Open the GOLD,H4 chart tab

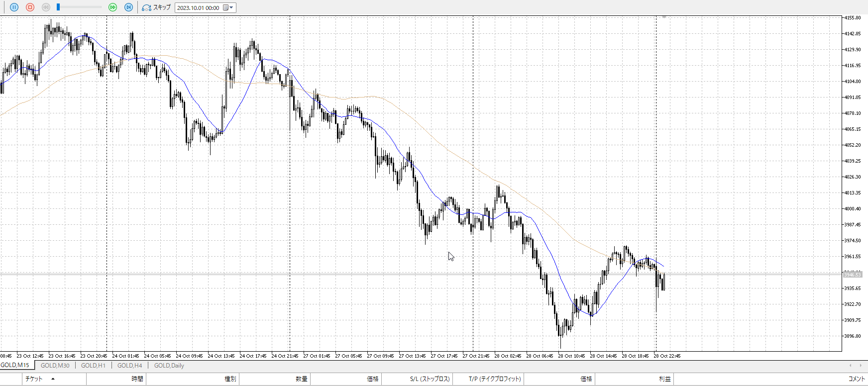(x=129, y=365)
